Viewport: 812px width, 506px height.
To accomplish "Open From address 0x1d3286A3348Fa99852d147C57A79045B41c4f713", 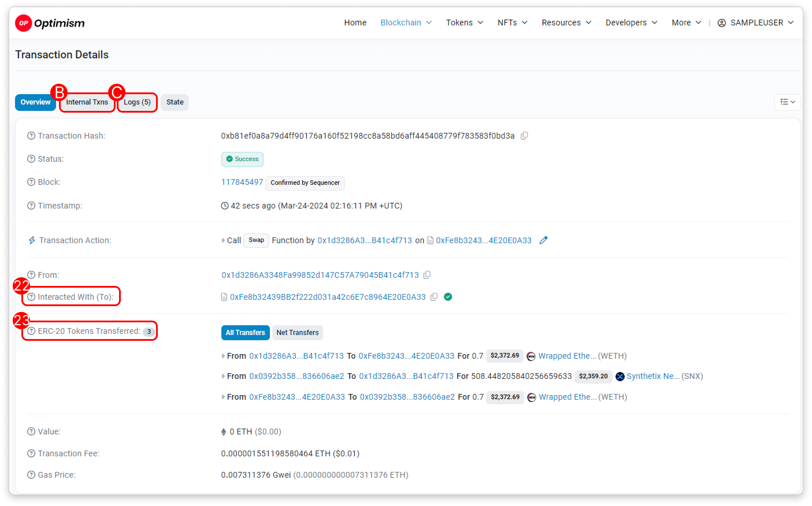I will [320, 275].
